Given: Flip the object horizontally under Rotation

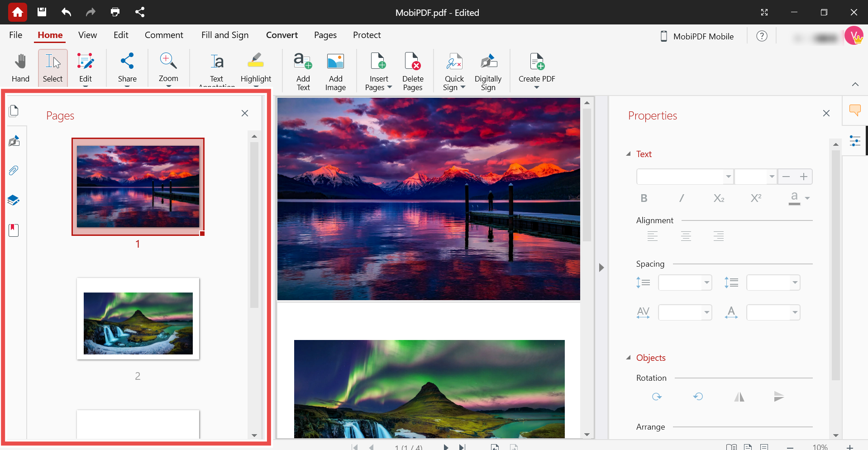Looking at the screenshot, I should tap(739, 396).
